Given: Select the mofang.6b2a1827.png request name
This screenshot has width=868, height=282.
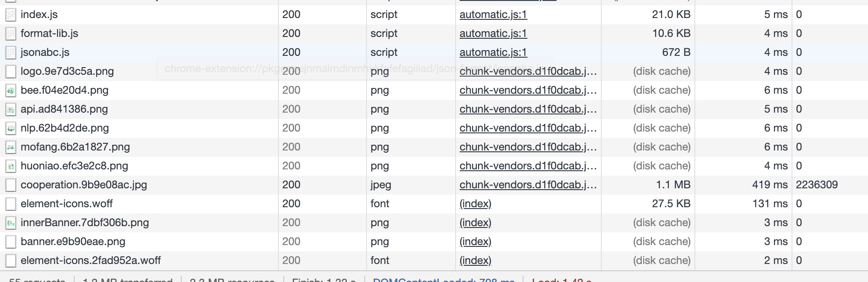Looking at the screenshot, I should click(75, 147).
